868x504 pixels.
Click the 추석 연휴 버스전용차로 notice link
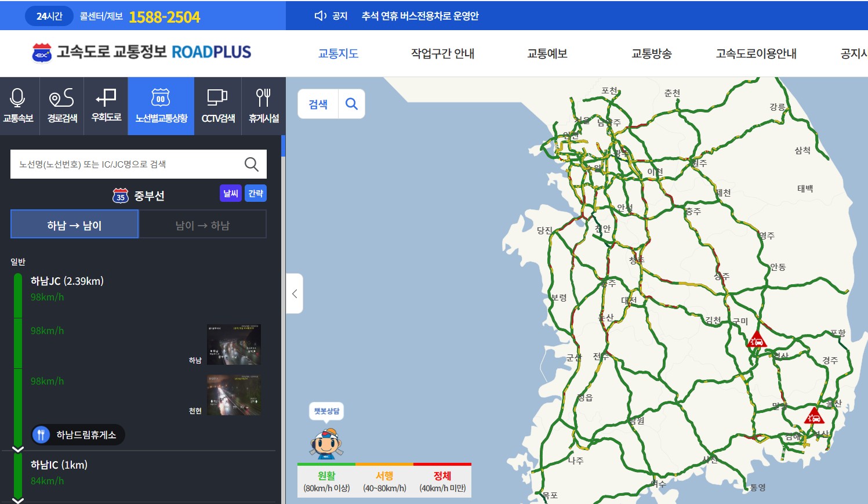tap(420, 16)
